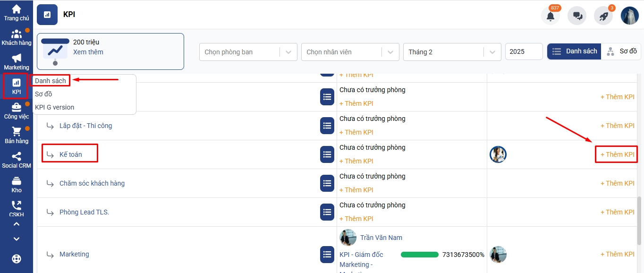Click the notification bell icon
644x273 pixels.
(x=551, y=16)
